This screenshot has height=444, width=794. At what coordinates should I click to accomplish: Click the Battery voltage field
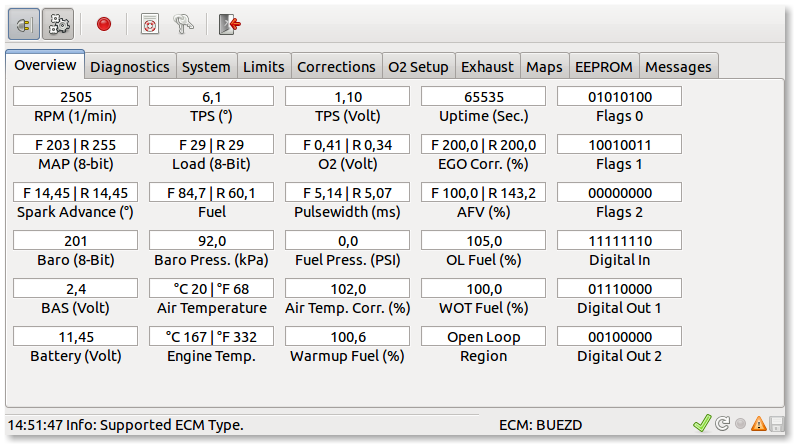(x=76, y=336)
